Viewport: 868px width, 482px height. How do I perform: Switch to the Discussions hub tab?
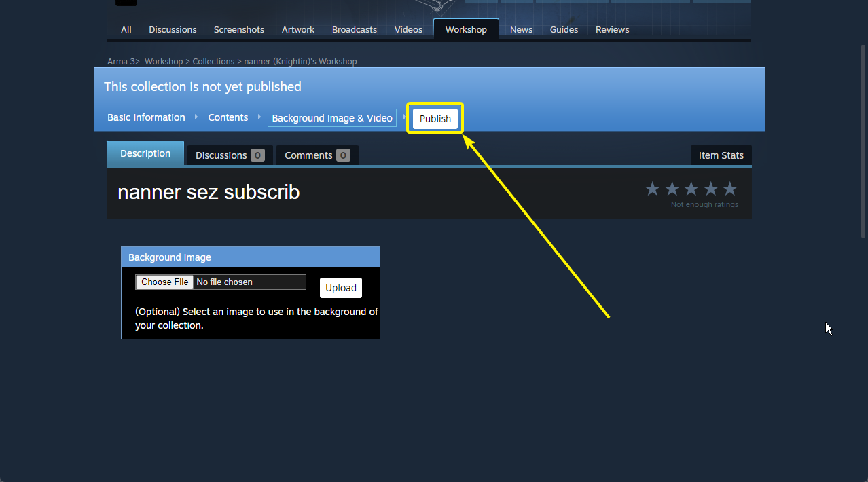coord(173,29)
